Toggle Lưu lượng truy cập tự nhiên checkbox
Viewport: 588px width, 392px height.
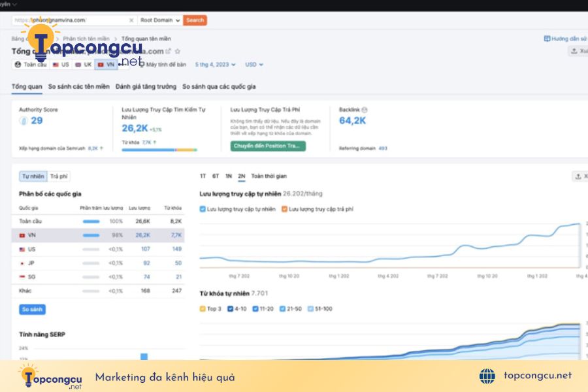click(203, 209)
